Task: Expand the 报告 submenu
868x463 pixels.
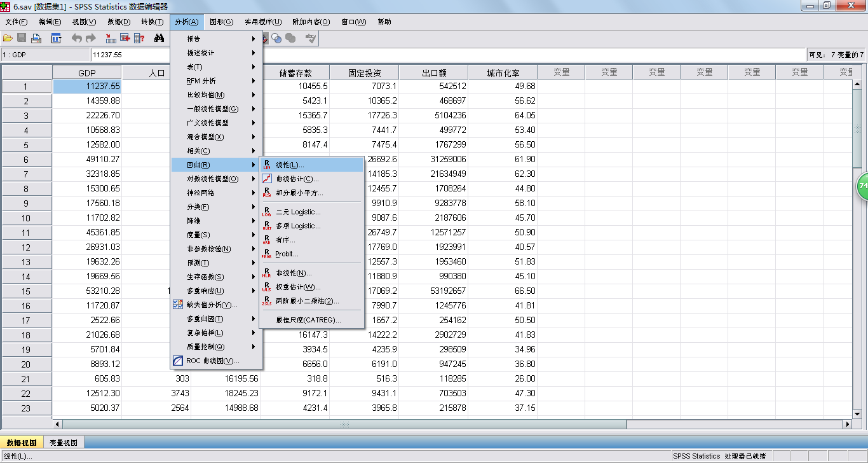Action: click(216, 39)
